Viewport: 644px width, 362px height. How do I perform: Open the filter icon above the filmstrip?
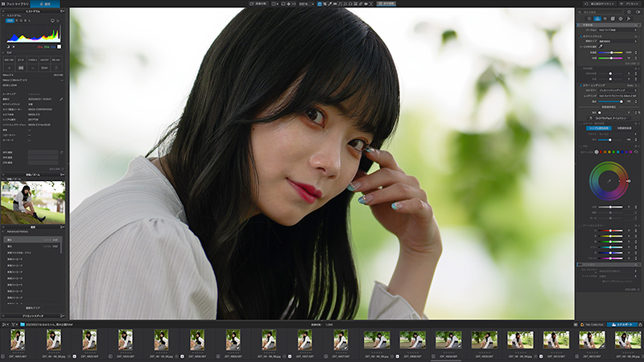point(13,324)
